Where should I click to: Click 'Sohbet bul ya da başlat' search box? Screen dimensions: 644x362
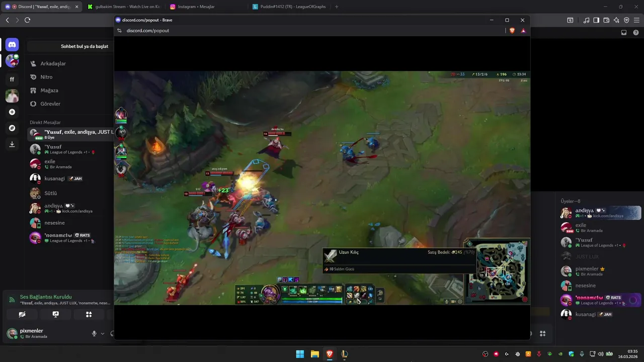click(x=70, y=46)
